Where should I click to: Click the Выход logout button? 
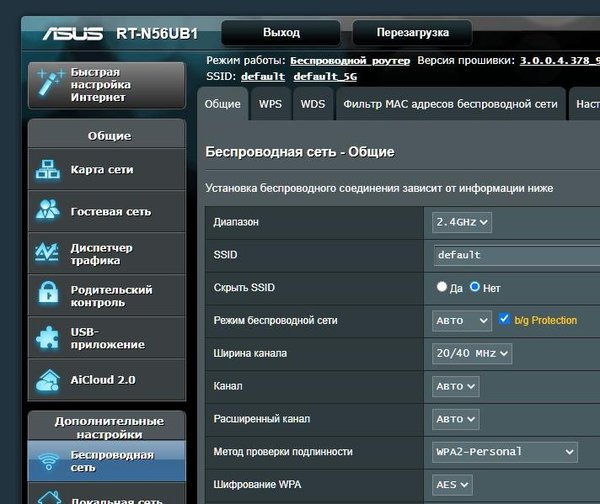[x=280, y=33]
